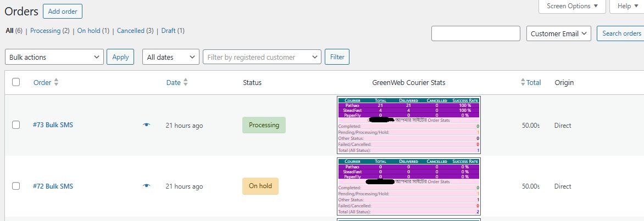Preview order #73 with the eye icon
This screenshot has height=221, width=644.
[147, 124]
